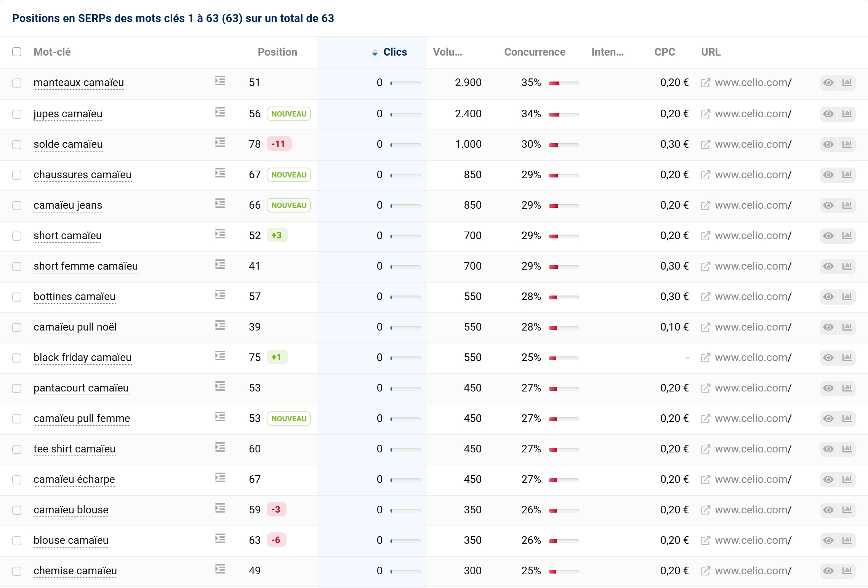This screenshot has width=868, height=588.
Task: Sort table by Mot-clé column
Action: (52, 52)
